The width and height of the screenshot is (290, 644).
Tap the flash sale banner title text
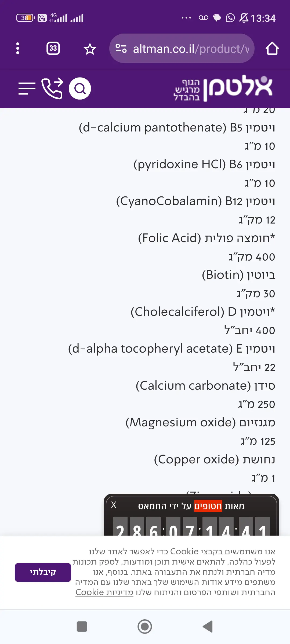(191, 506)
